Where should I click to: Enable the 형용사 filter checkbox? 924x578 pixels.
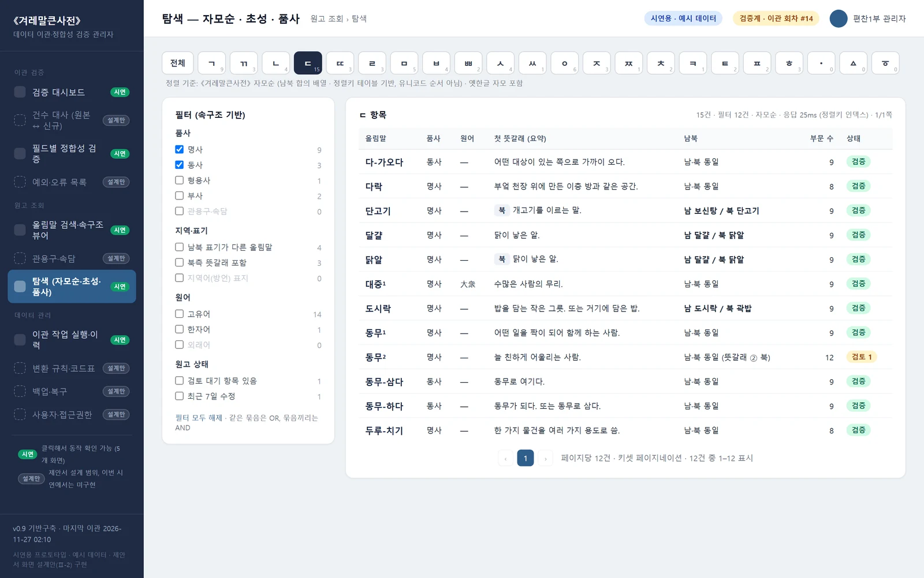point(179,180)
